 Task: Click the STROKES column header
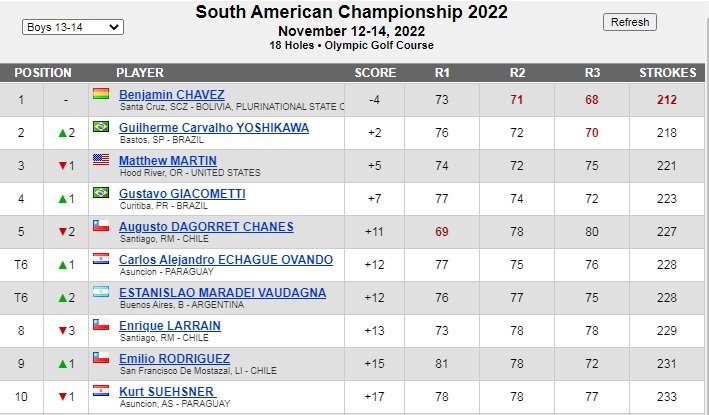tap(667, 73)
